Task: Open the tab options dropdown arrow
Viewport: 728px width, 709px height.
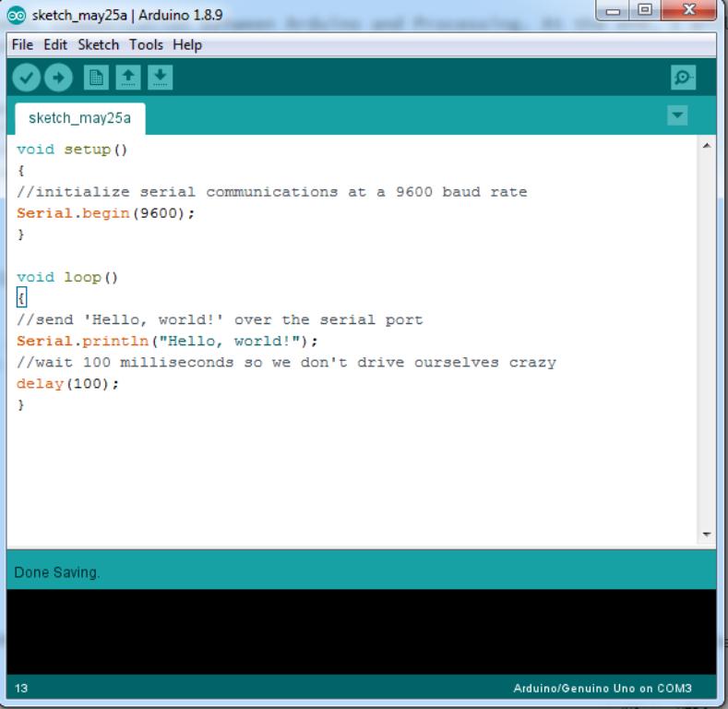Action: point(677,114)
